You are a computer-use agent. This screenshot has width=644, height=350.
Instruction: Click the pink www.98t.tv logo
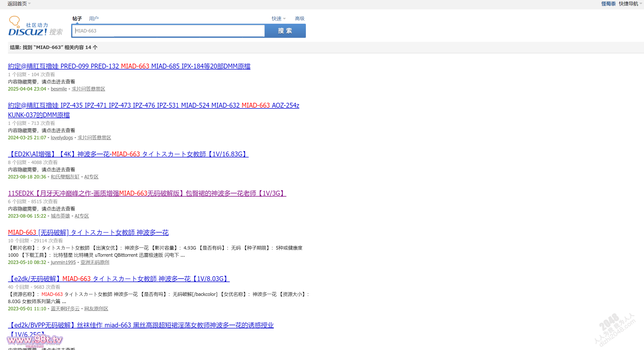[x=35, y=340]
